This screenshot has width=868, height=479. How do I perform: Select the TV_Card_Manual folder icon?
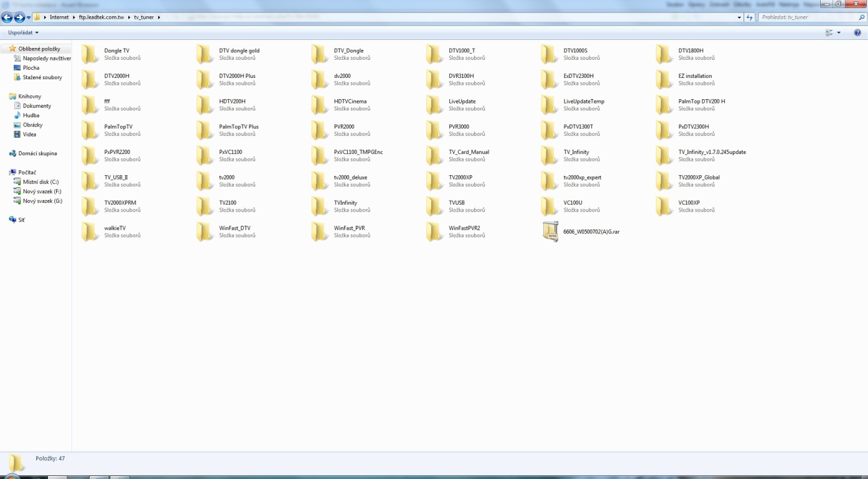tap(435, 155)
